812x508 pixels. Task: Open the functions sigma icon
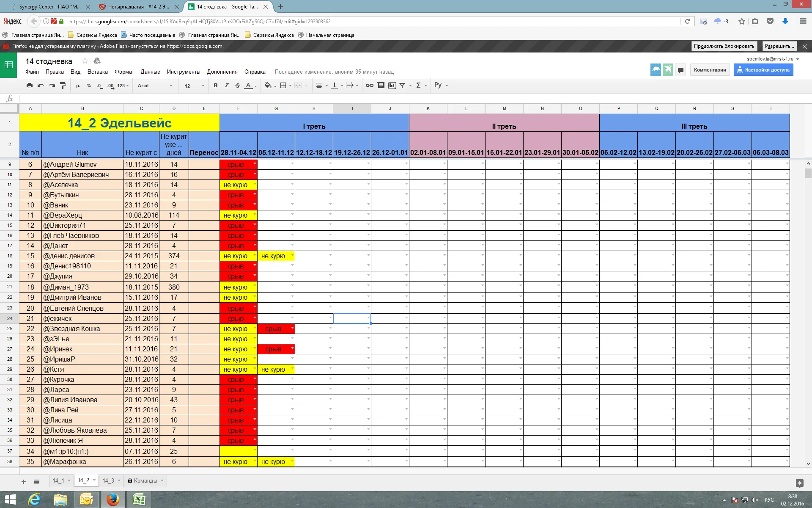coord(418,86)
